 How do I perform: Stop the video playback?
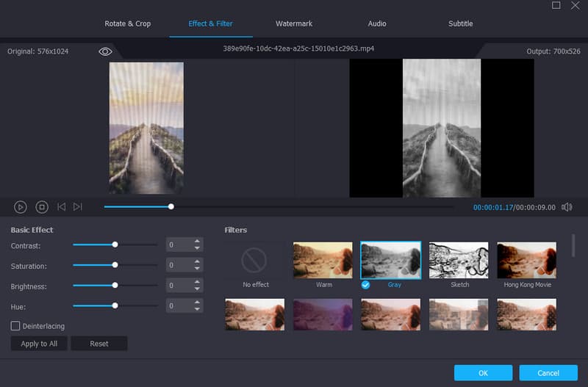point(42,207)
